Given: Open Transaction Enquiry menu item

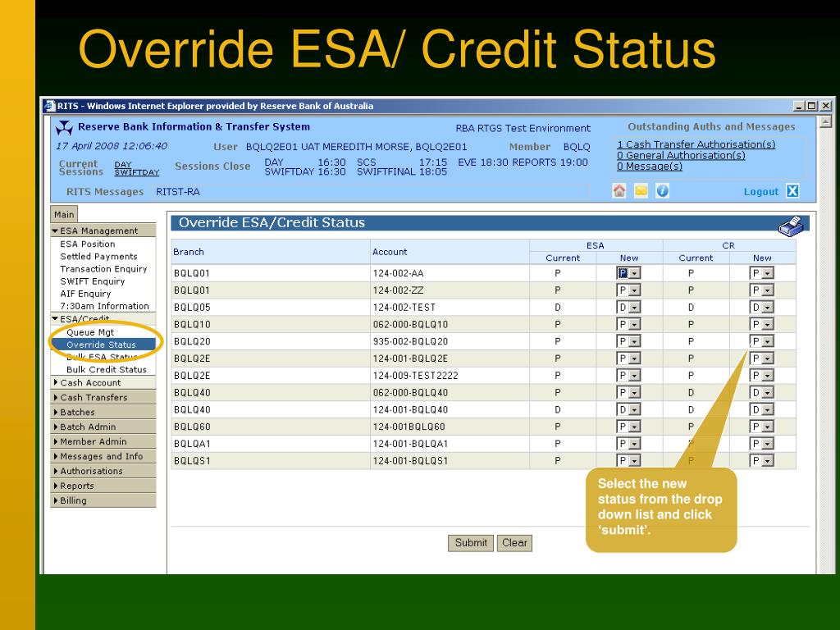Looking at the screenshot, I should [x=103, y=268].
